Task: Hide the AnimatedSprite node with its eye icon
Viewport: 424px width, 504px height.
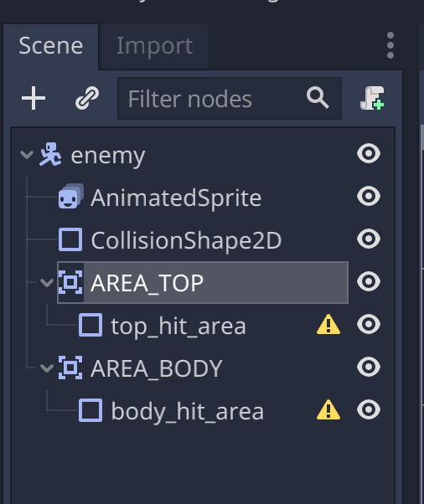Action: point(369,196)
